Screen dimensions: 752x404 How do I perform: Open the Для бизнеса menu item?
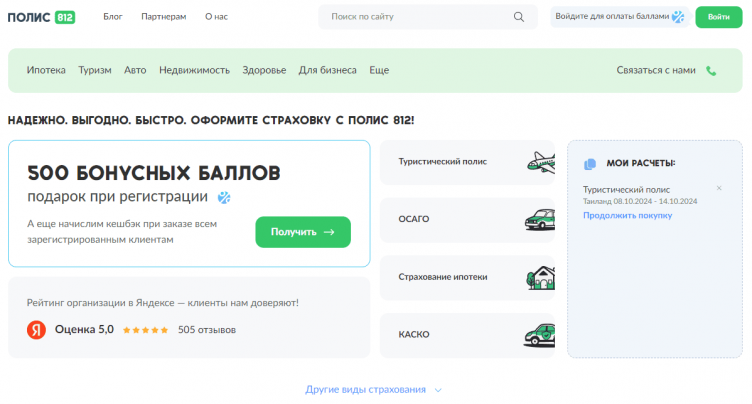click(x=328, y=70)
